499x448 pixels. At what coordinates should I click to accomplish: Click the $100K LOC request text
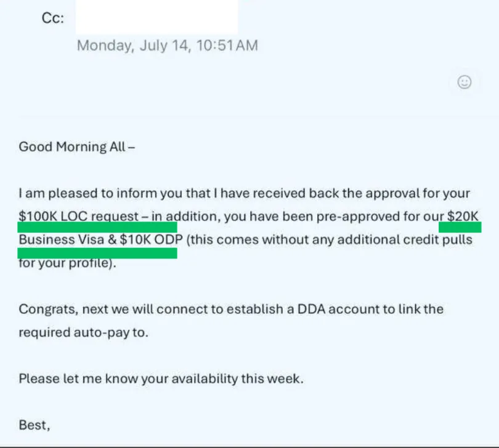(x=79, y=216)
